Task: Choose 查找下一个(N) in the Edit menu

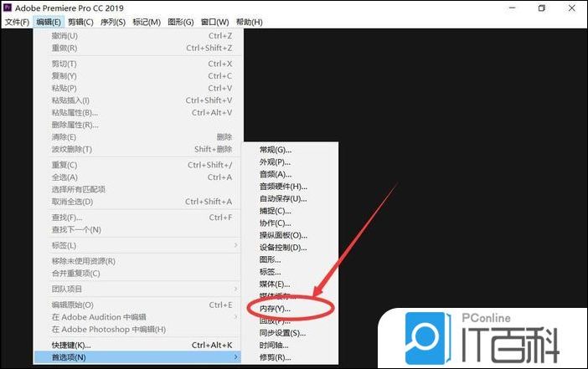Action: [137, 229]
